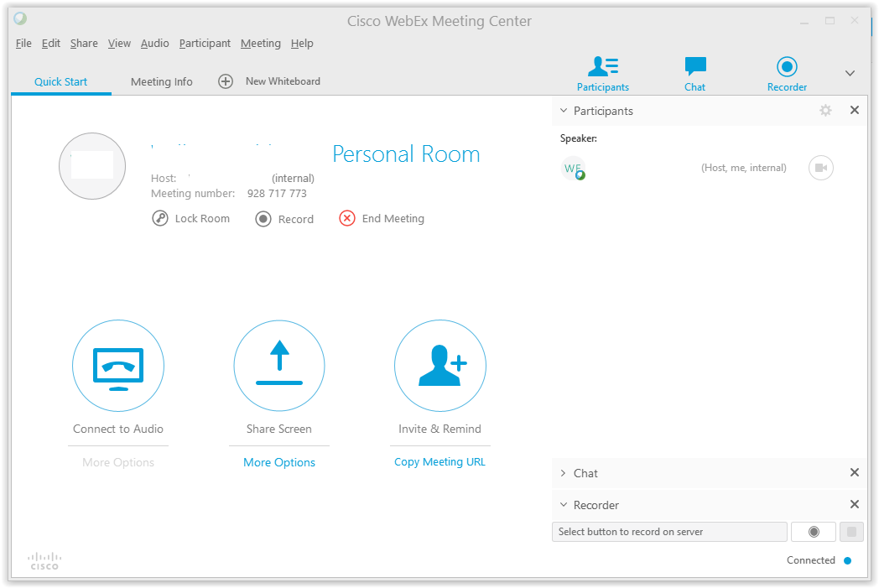Click the Connected status text
Image resolution: width=879 pixels, height=588 pixels.
[810, 560]
